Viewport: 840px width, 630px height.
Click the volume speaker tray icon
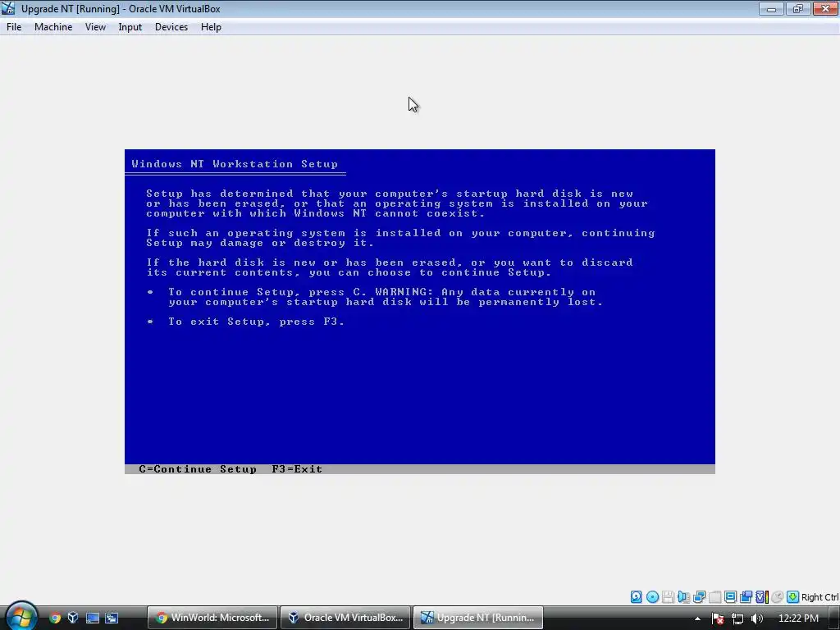[x=757, y=619]
